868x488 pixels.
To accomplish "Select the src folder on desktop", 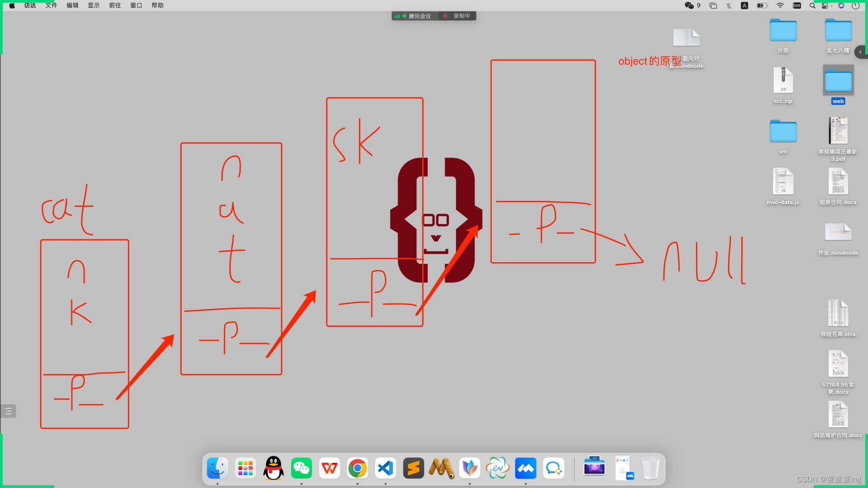I will click(x=783, y=136).
